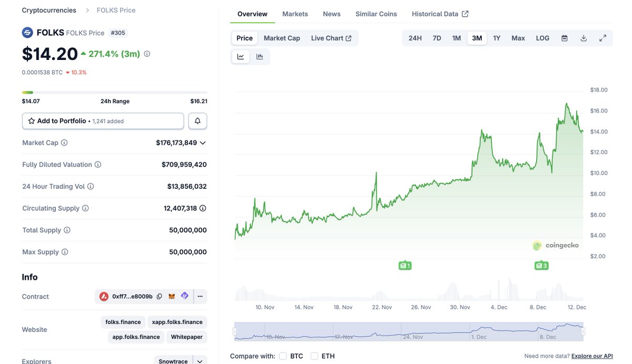Enable the BTC comparison checkbox
The height and width of the screenshot is (364, 632).
click(283, 356)
